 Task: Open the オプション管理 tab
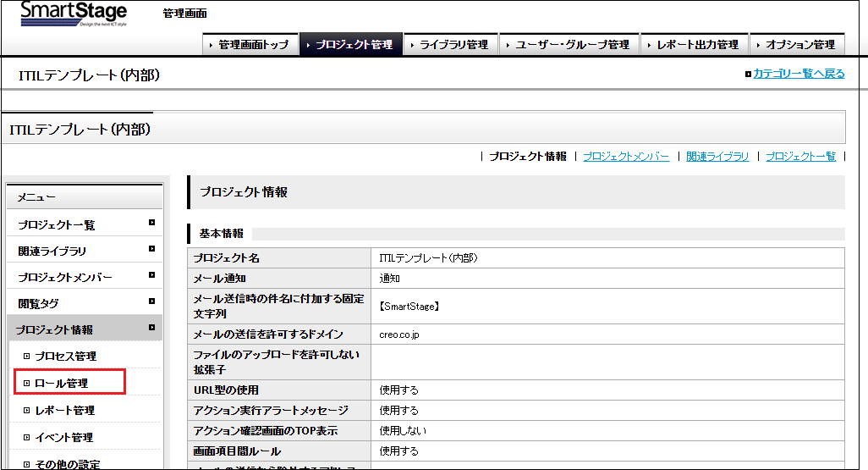(x=797, y=44)
